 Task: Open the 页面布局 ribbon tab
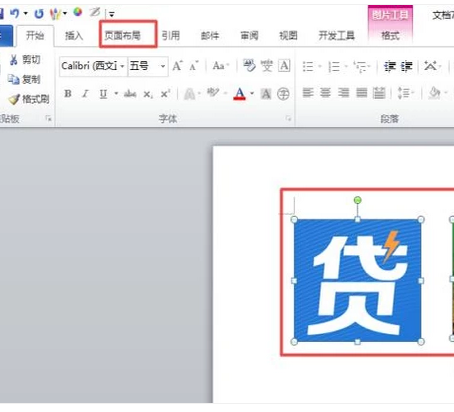click(x=123, y=35)
